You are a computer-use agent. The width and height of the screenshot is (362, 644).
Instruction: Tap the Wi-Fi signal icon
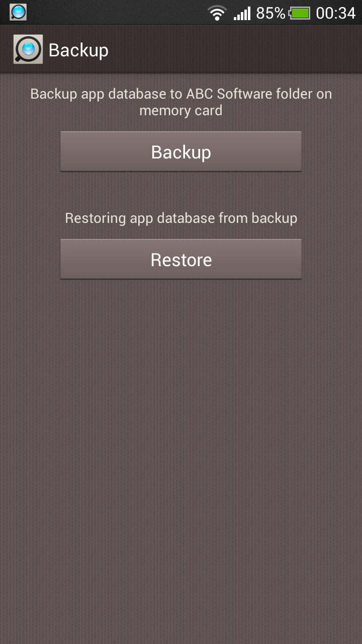pos(217,13)
